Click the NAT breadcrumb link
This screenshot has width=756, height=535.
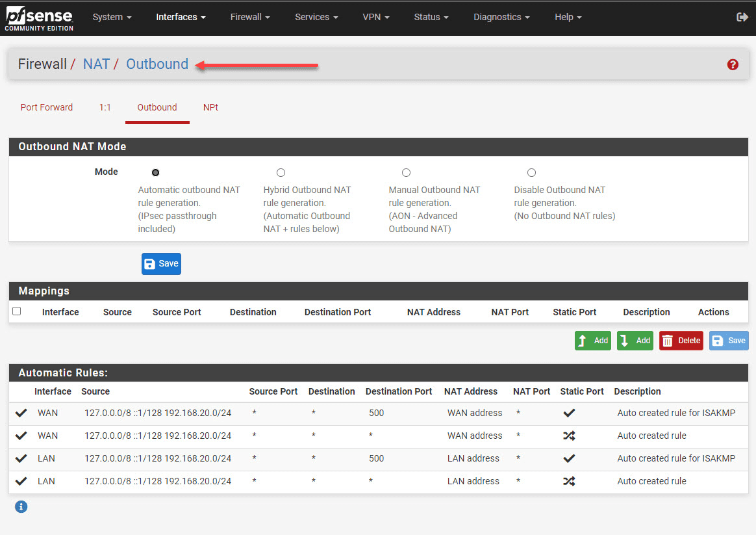96,64
